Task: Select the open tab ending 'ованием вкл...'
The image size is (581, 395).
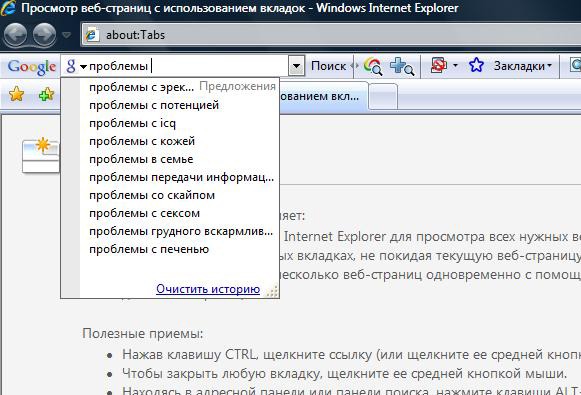Action: click(x=323, y=96)
